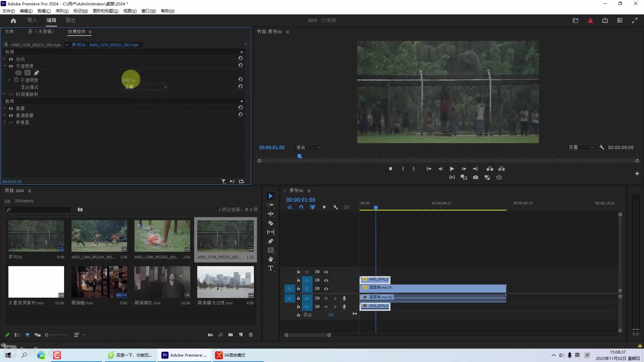The width and height of the screenshot is (644, 362).
Task: Create ellipse mask under opacity
Action: point(18,73)
